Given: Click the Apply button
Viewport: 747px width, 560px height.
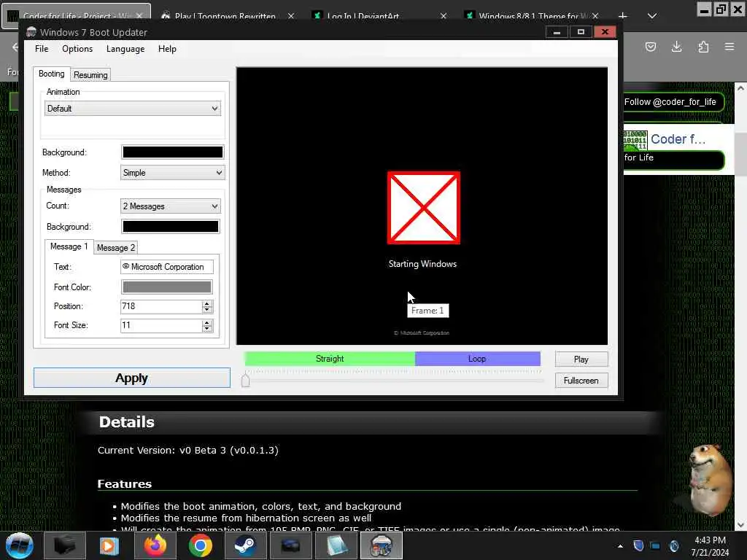Looking at the screenshot, I should coord(132,378).
